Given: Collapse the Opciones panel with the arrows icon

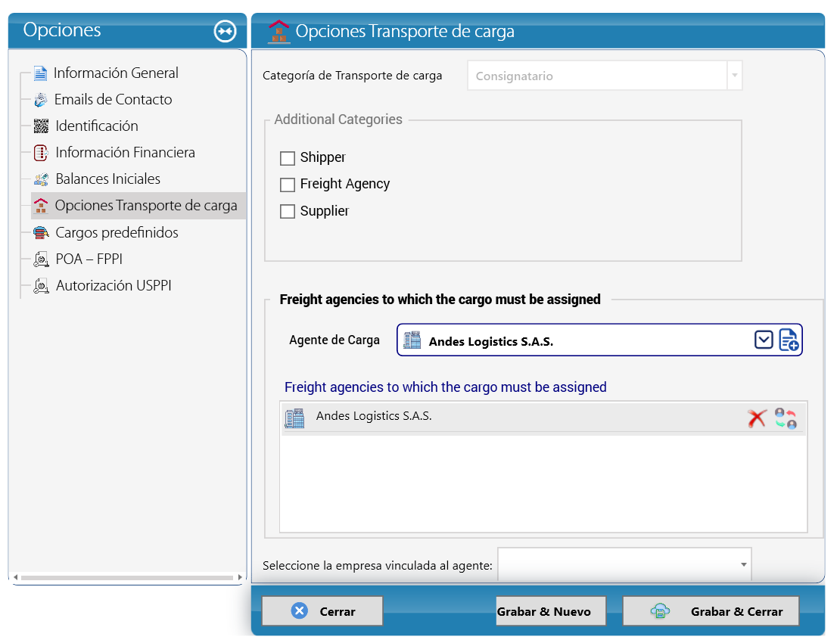Looking at the screenshot, I should (x=225, y=31).
